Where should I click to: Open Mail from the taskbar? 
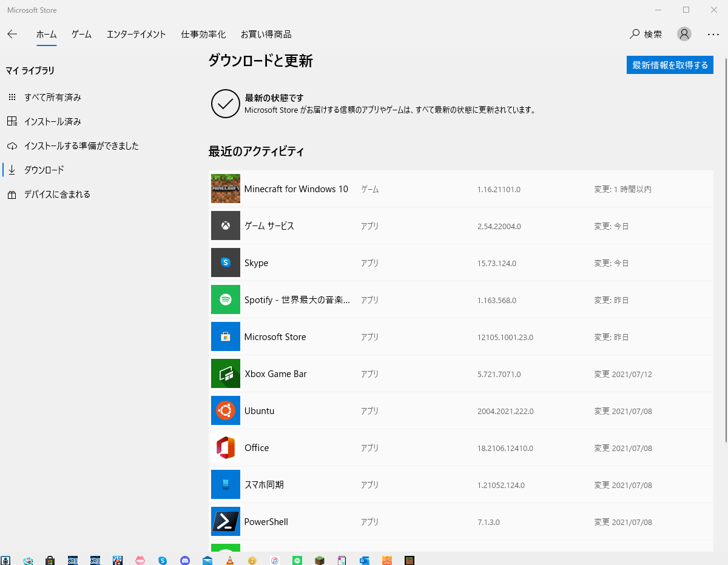tap(207, 560)
